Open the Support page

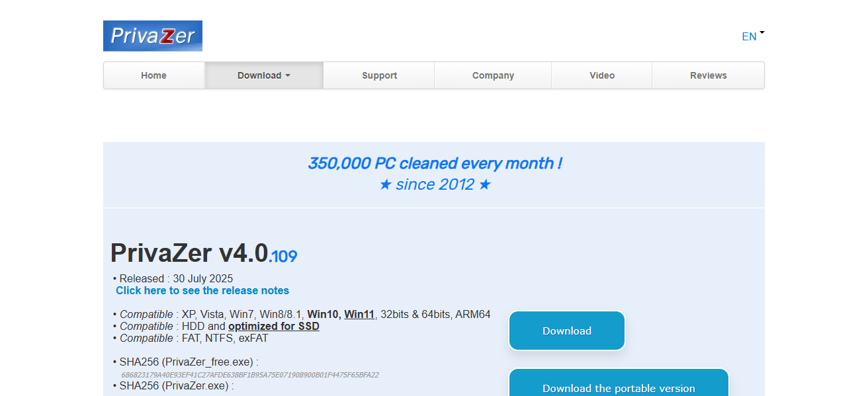click(x=379, y=75)
